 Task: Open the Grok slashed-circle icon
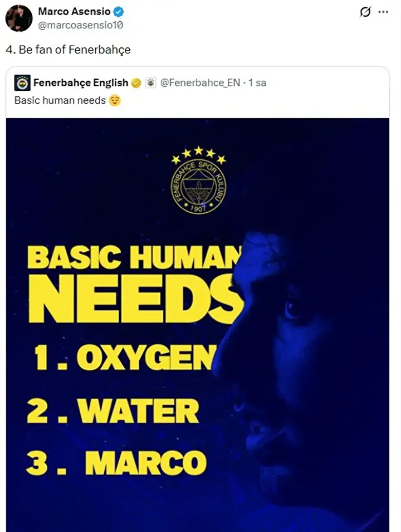(365, 12)
